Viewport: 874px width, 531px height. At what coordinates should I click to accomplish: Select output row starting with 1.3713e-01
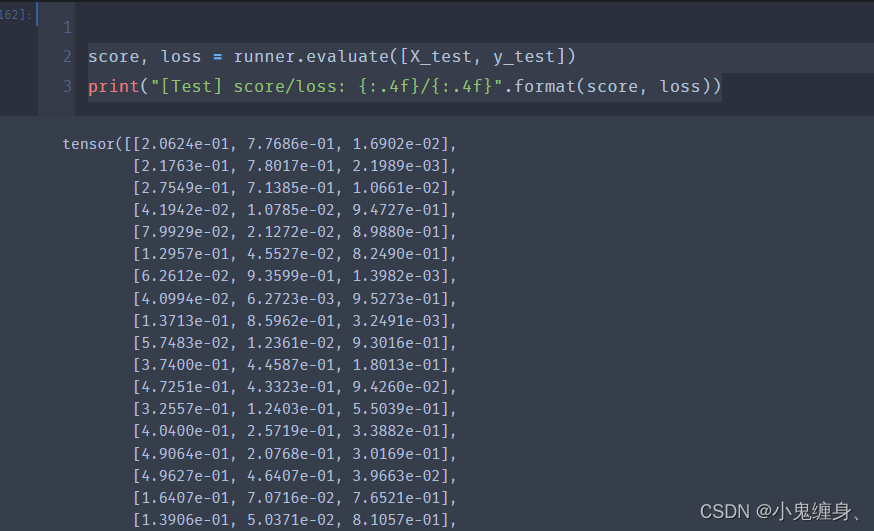(x=294, y=321)
